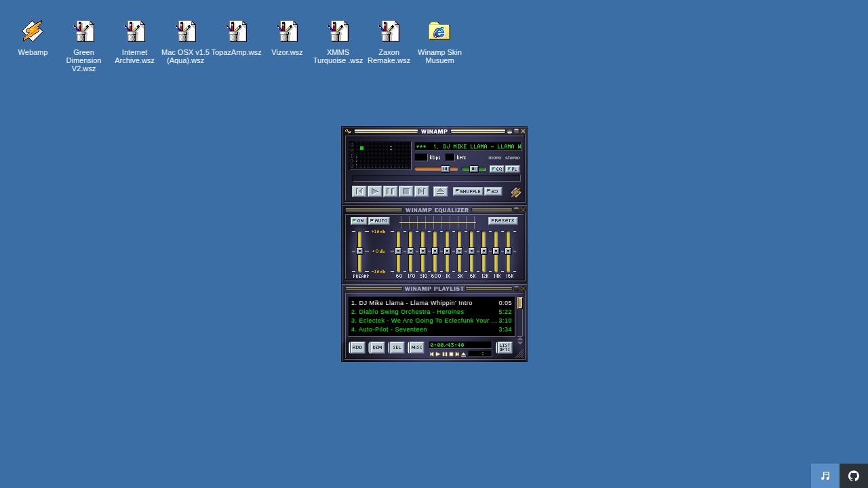Viewport: 868px width, 488px height.
Task: Select the Mac OSX v1.5 (Aqua).wsz icon
Action: pyautogui.click(x=185, y=42)
